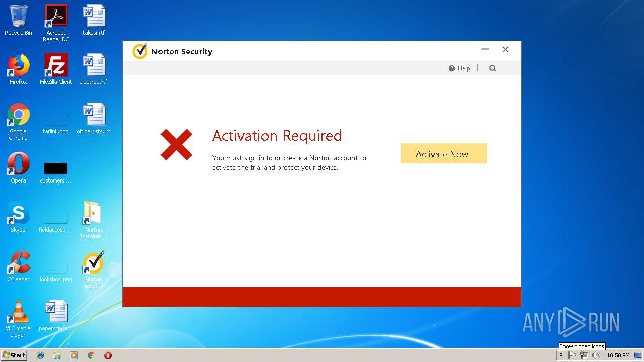Show hidden icons in system tray
Viewport: 644px width, 362px height.
pos(561,355)
